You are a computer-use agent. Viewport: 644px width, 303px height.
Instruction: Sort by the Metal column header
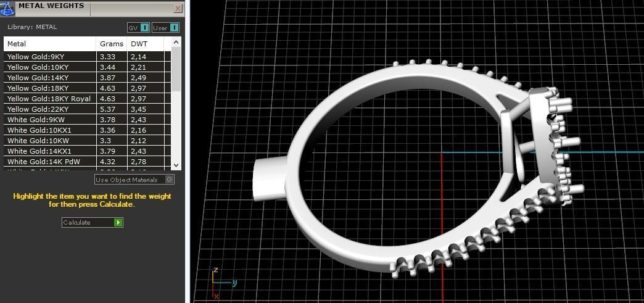(50, 44)
